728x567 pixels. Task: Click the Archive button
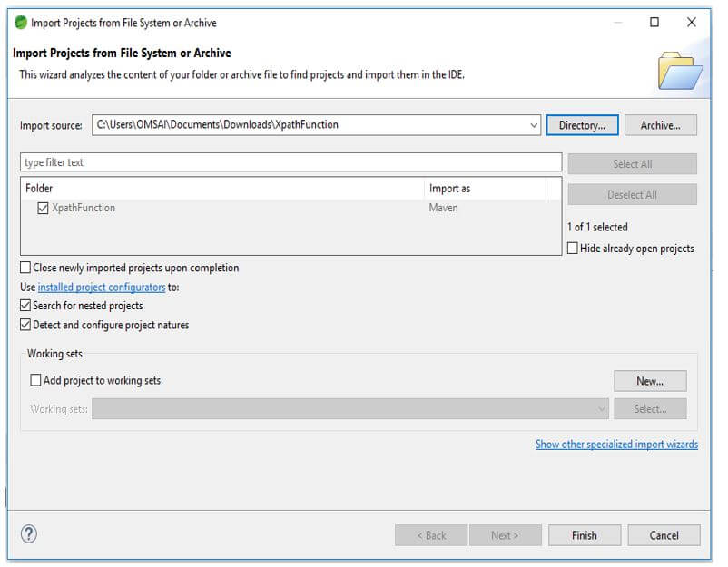pyautogui.click(x=661, y=124)
